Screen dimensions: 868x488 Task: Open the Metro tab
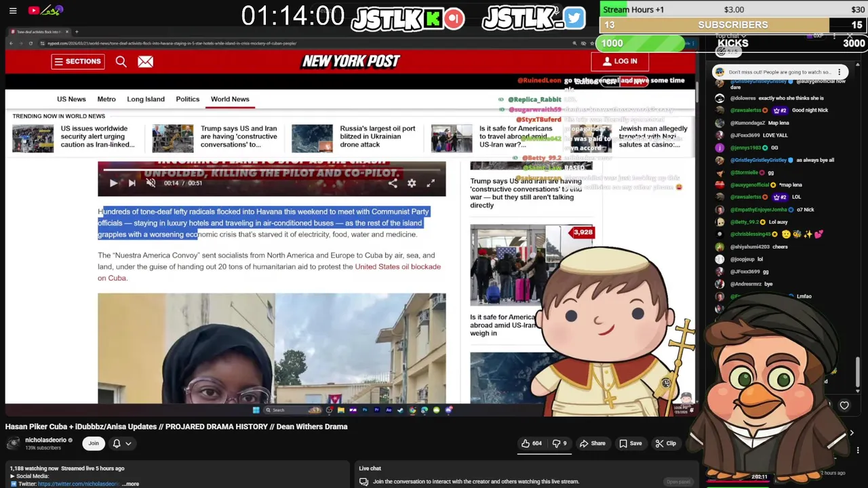point(106,99)
